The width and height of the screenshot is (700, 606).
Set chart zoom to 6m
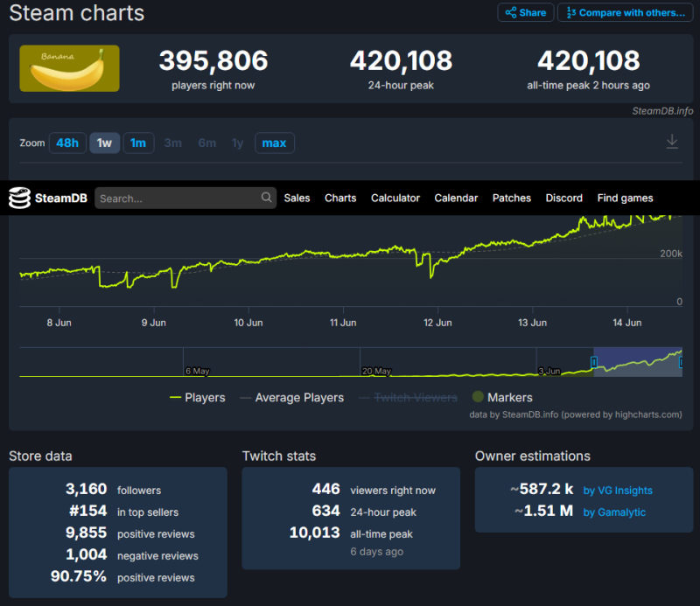pos(207,143)
